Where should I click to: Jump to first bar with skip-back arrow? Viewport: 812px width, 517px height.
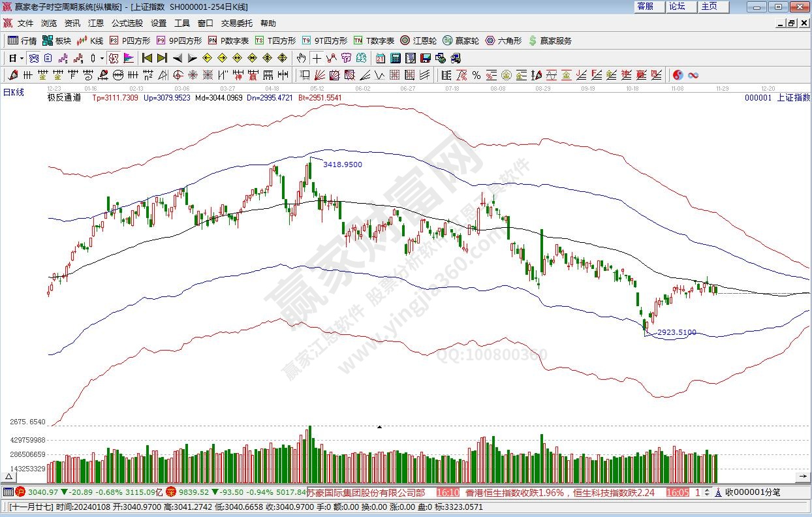coord(147,57)
